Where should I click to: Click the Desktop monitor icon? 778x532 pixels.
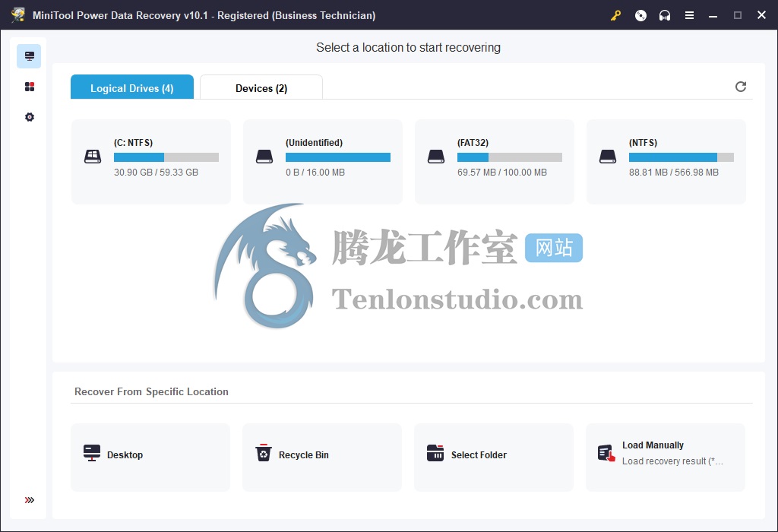(92, 453)
